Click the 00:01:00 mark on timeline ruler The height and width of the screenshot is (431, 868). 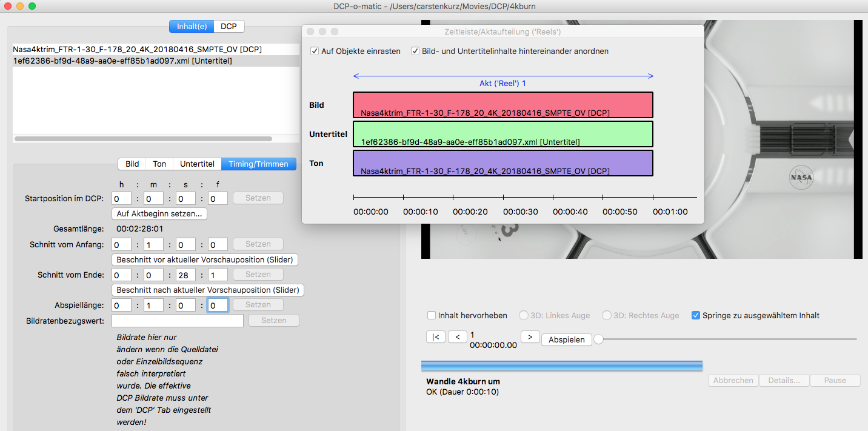coord(670,212)
